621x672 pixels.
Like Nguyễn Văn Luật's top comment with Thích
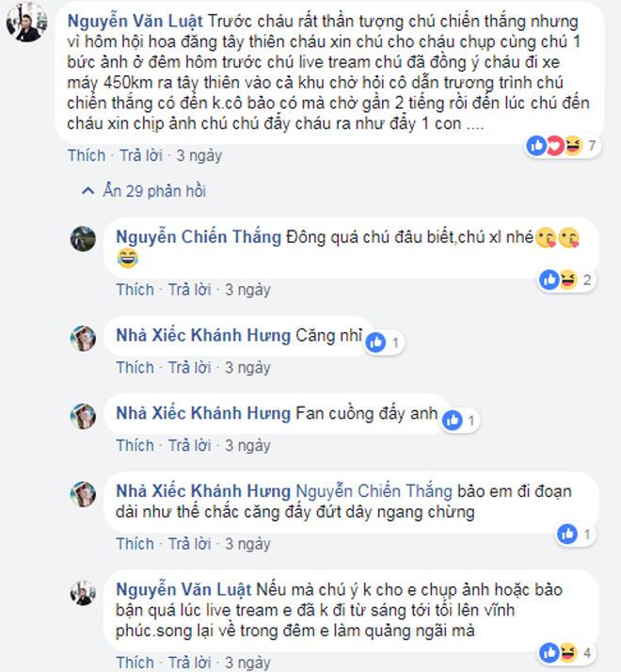tap(87, 155)
